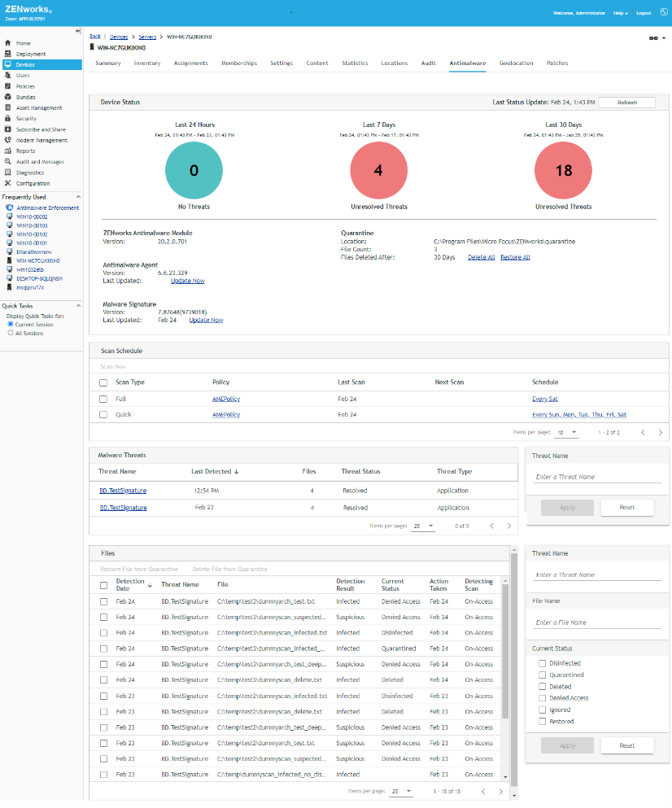Open the Help dropdown menu
Image resolution: width=672 pixels, height=808 pixels.
click(x=621, y=13)
